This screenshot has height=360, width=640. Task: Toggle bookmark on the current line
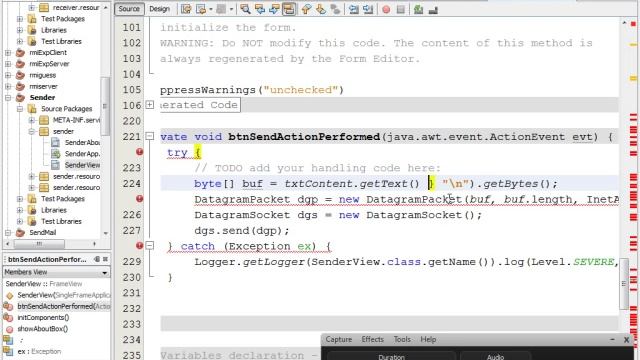336,9
